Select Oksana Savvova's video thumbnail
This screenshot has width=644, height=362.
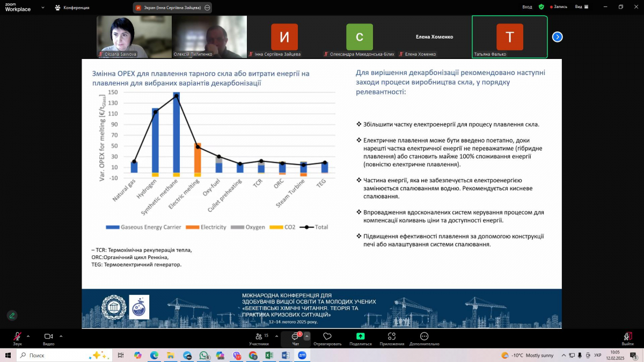[134, 36]
